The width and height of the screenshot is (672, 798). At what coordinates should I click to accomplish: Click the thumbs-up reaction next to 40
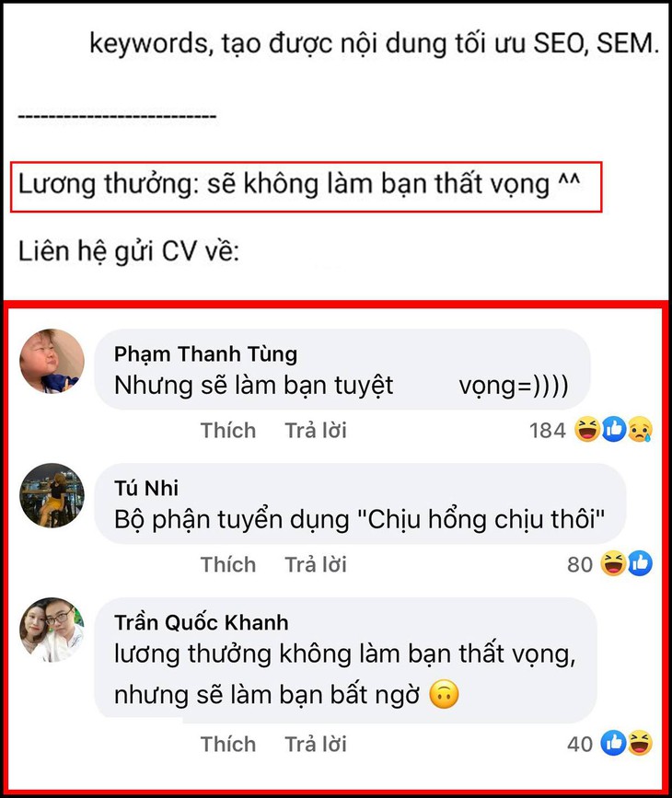pos(613,743)
